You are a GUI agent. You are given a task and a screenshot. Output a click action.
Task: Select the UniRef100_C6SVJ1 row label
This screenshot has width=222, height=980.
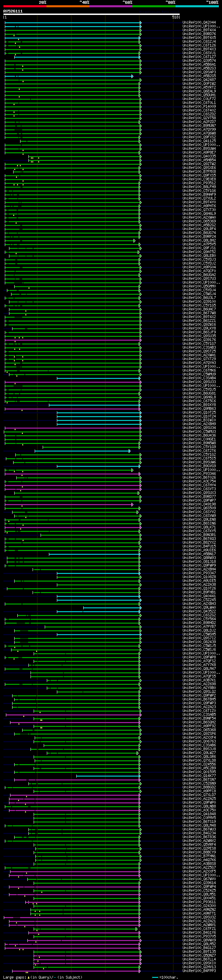tap(199, 53)
